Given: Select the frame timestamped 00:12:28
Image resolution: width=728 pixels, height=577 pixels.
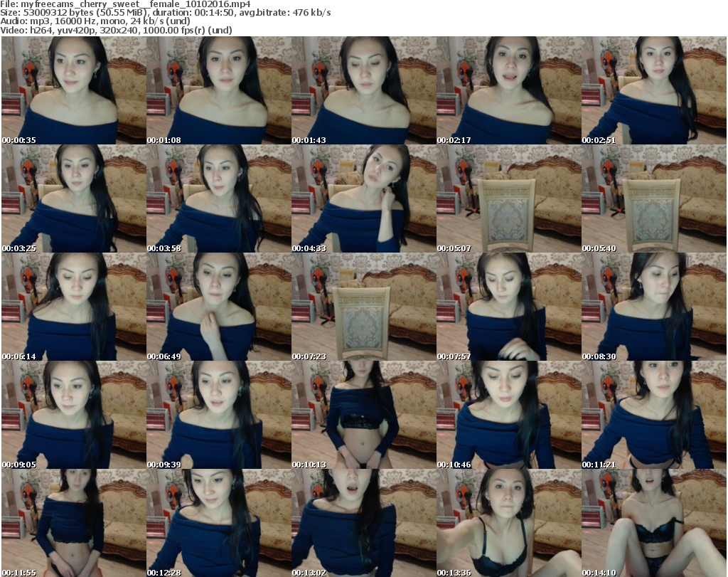Looking at the screenshot, I should [x=219, y=523].
